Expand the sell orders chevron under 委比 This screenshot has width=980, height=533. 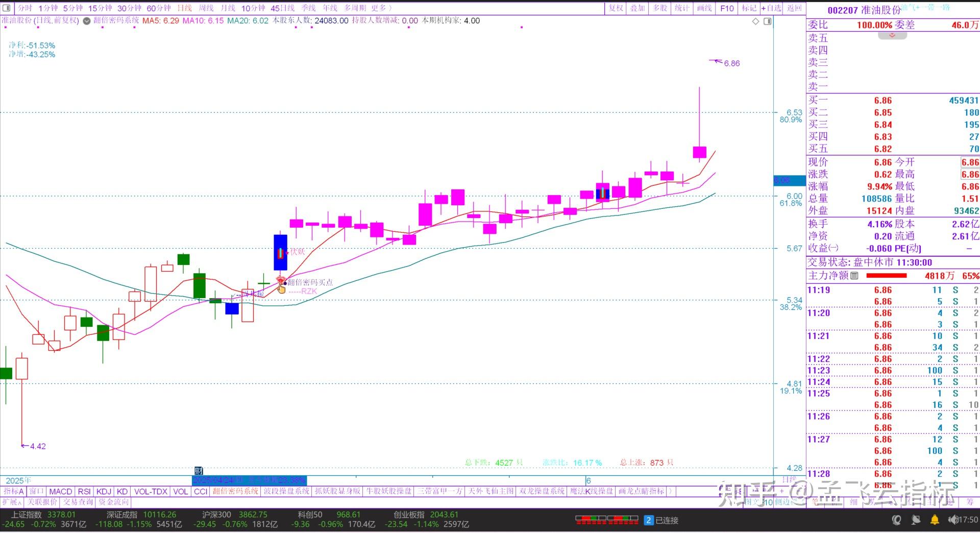click(x=892, y=35)
